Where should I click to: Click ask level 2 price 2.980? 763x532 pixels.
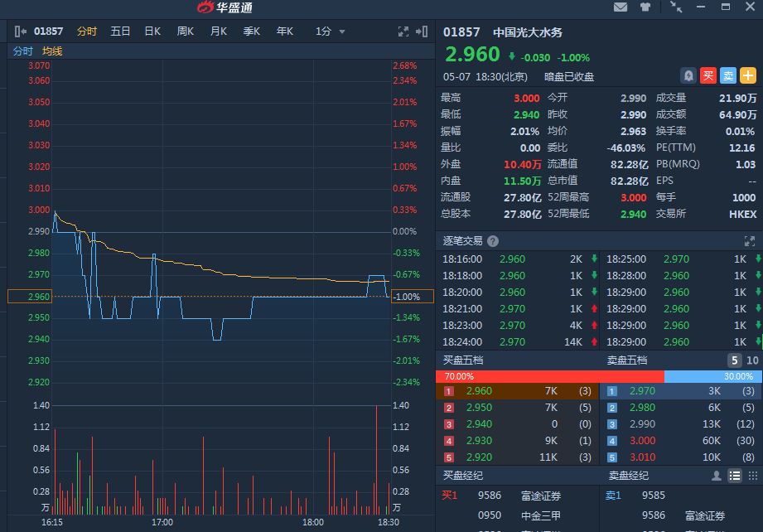point(642,408)
